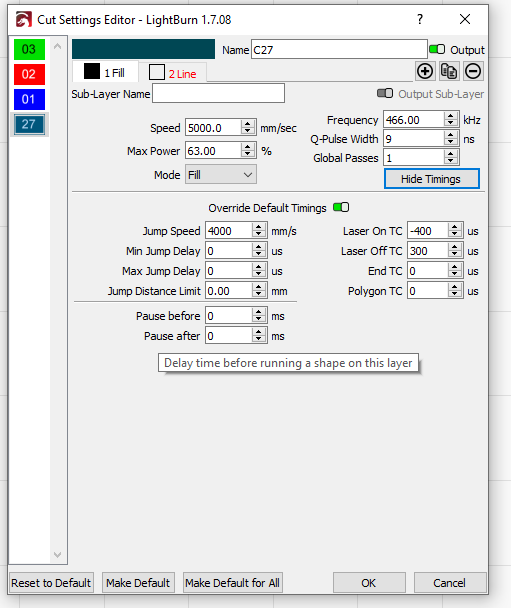Click the Max Jump Delay field
511x608 pixels.
[229, 271]
